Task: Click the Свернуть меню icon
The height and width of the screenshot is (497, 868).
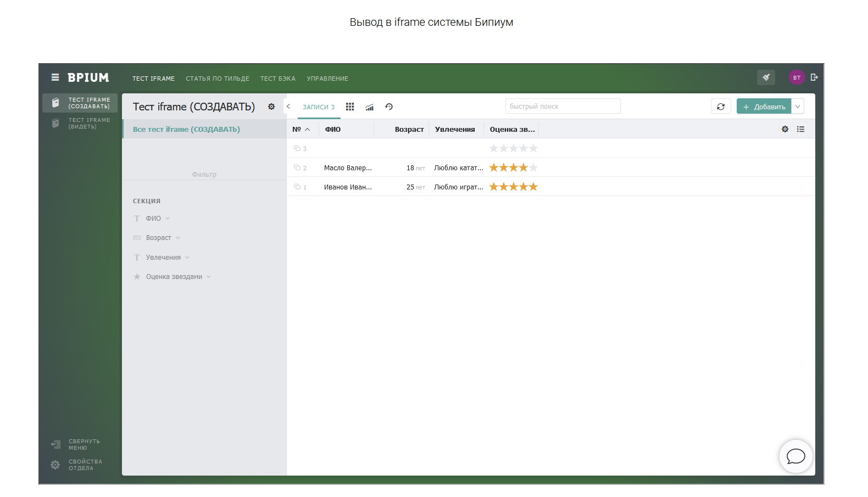Action: tap(55, 444)
